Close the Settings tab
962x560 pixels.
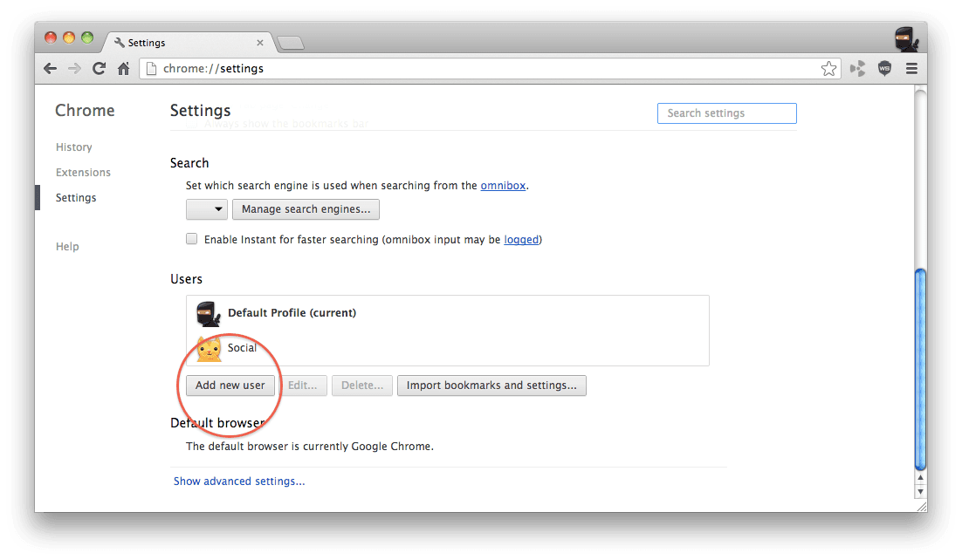260,43
